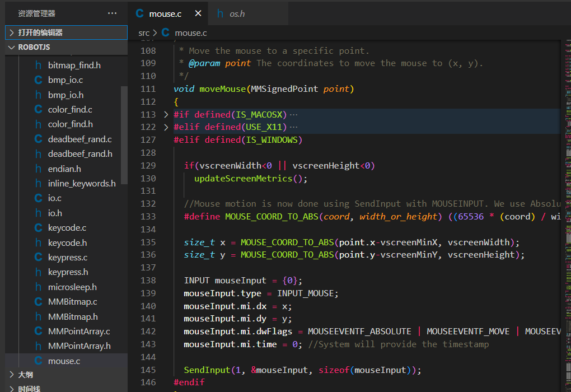Open the explorer panel more actions ellipsis
Screen dimensions: 571x392
(112, 13)
